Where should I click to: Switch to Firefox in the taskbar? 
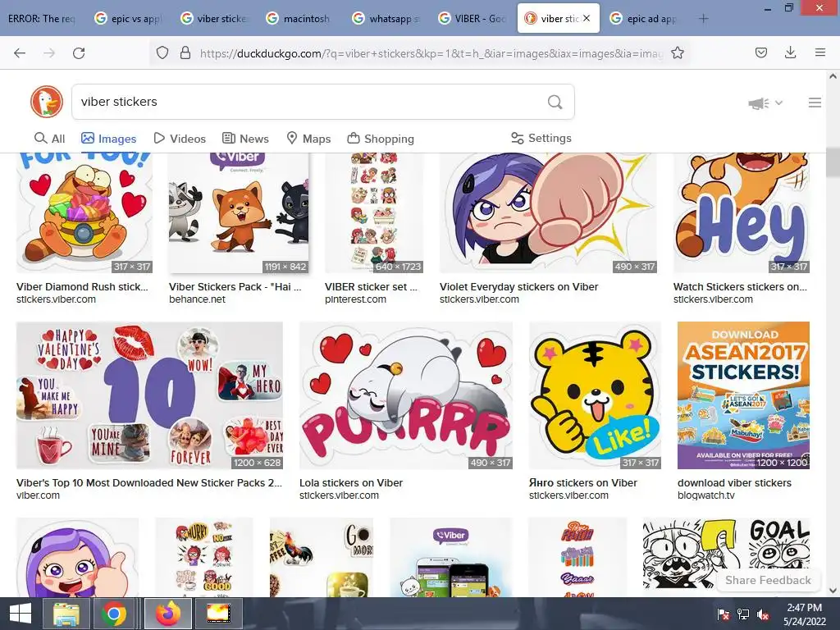pyautogui.click(x=168, y=614)
